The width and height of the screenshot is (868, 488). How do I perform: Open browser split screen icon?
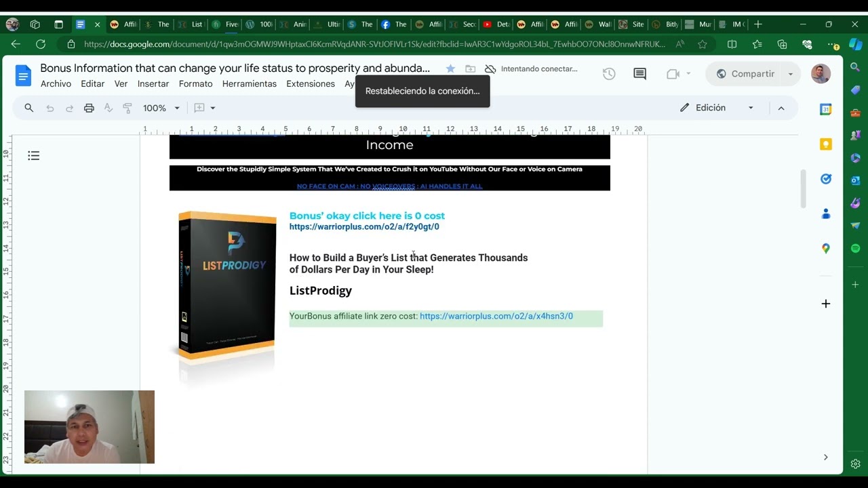click(732, 44)
